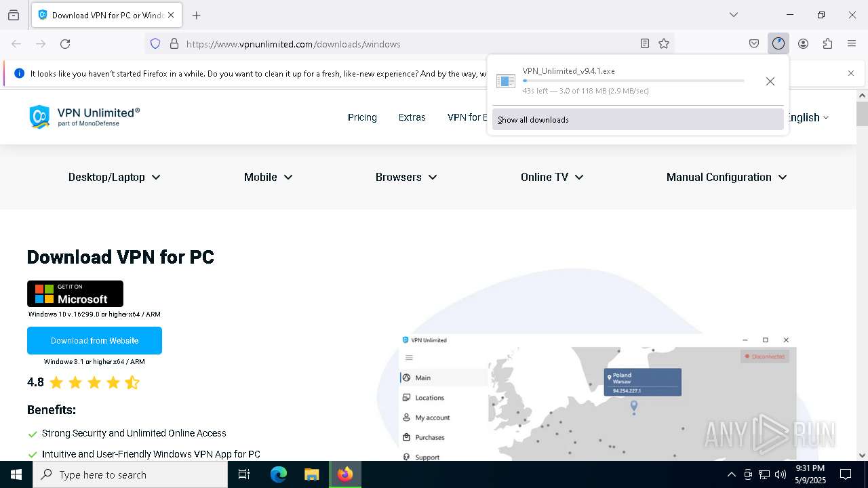This screenshot has width=868, height=488.
Task: Click the "Strong Security and Unlimited Online Access" text
Action: (134, 433)
